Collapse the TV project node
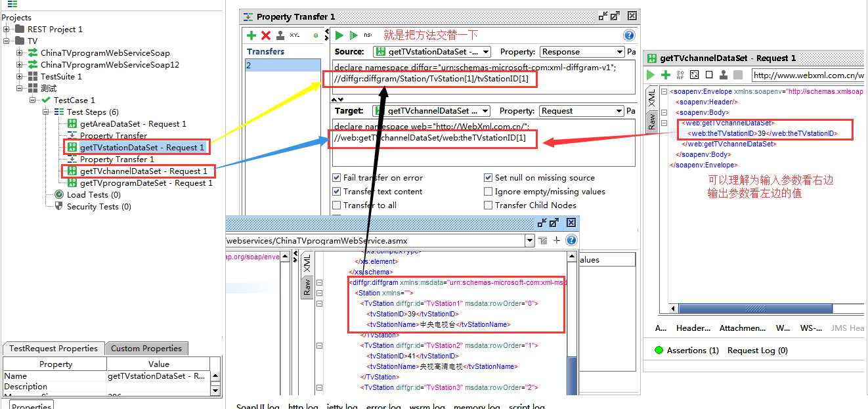This screenshot has width=868, height=409. point(7,41)
